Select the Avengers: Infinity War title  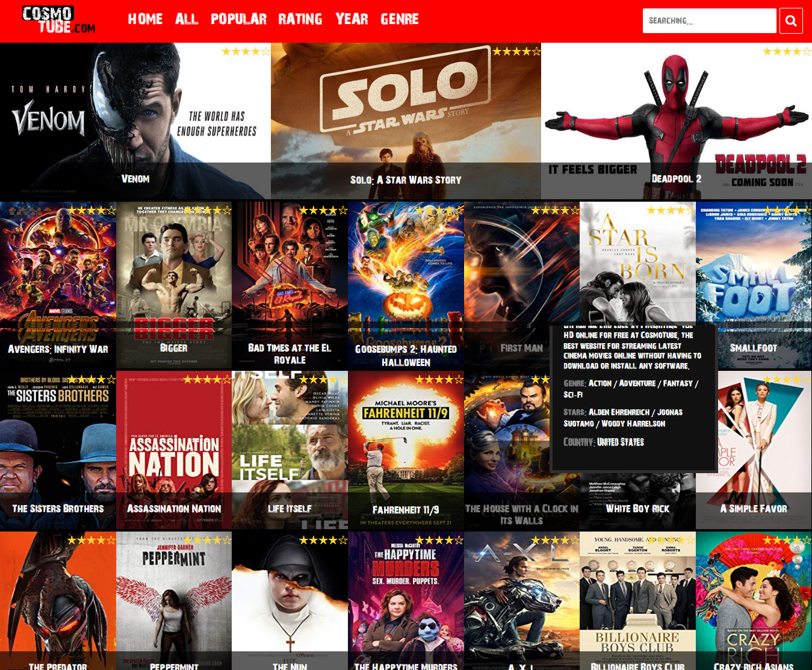(x=58, y=349)
